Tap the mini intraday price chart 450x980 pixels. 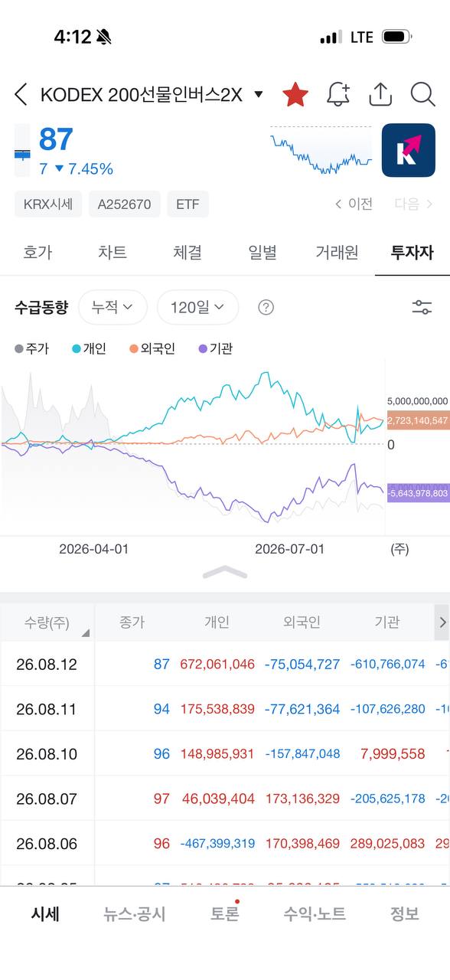tap(321, 151)
